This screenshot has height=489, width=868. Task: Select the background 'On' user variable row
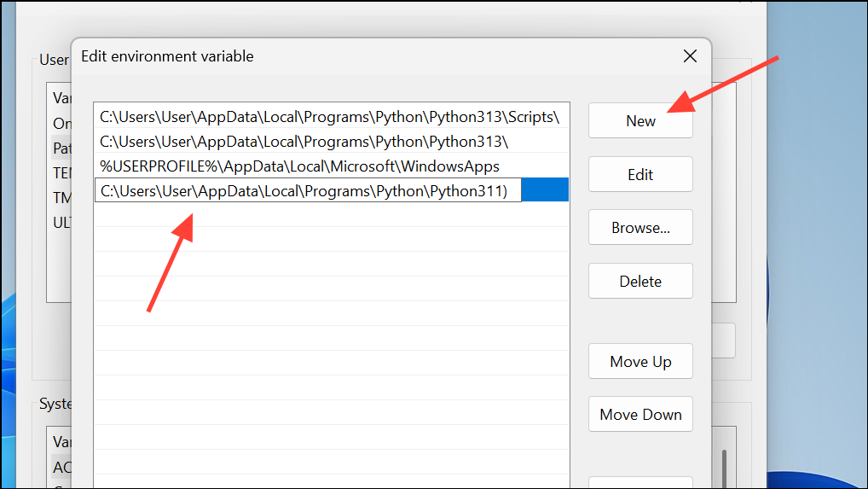[61, 124]
